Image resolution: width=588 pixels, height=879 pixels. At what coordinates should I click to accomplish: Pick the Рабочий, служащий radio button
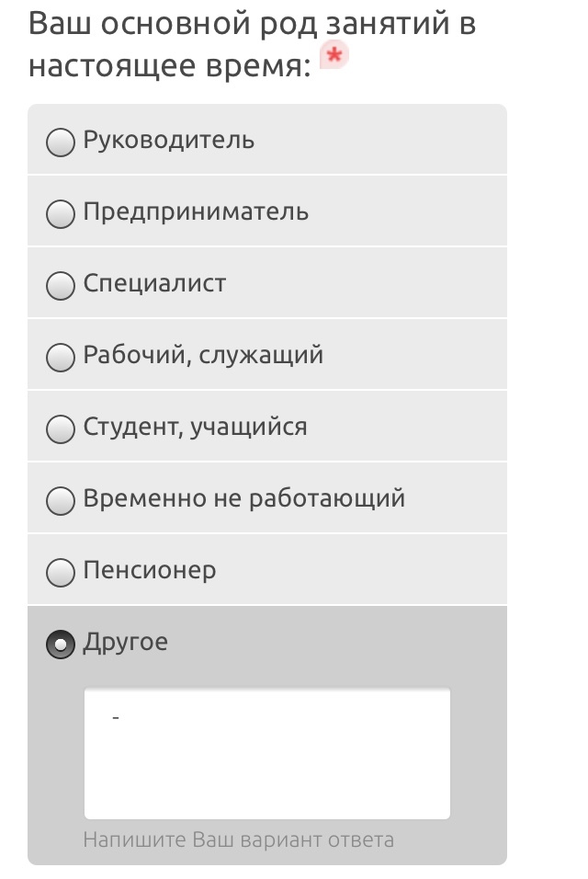61,358
